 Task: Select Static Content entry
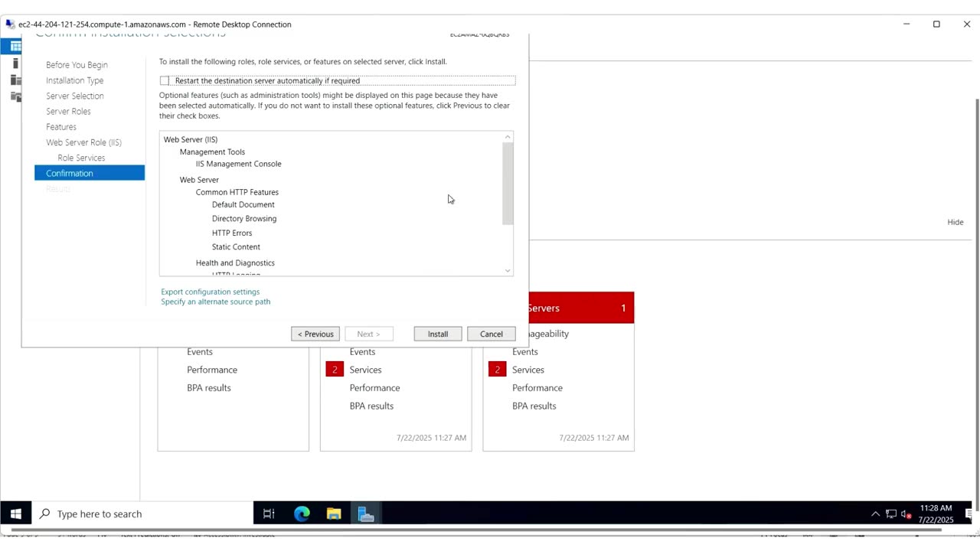(x=236, y=247)
